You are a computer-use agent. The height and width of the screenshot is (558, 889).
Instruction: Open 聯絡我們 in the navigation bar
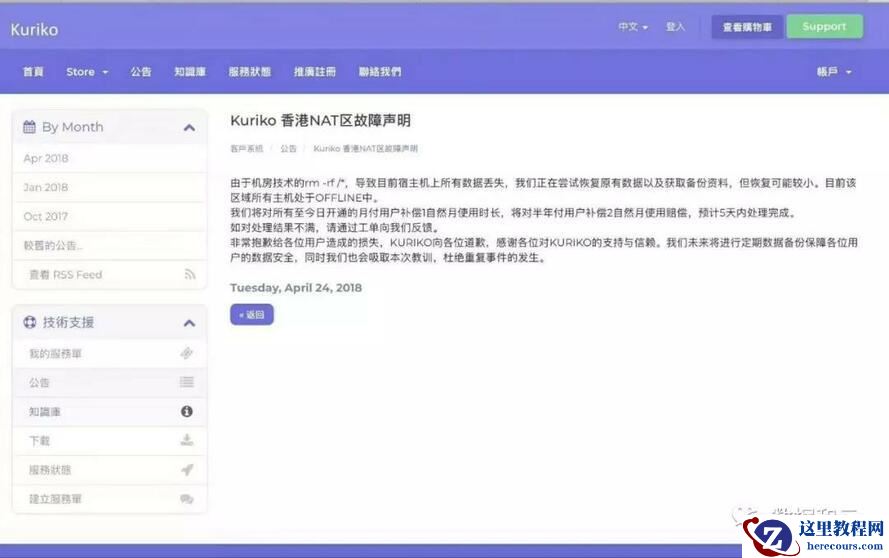(x=380, y=72)
